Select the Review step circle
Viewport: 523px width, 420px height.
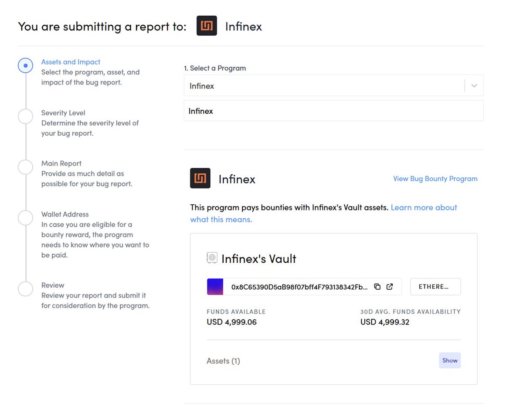tap(26, 289)
